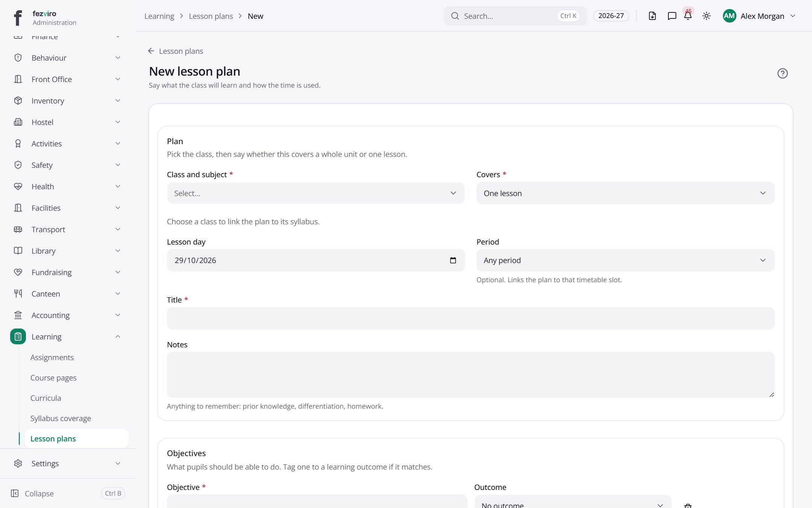Collapse the sidebar with Collapse button
Viewport: 812px width, 508px height.
(x=68, y=493)
